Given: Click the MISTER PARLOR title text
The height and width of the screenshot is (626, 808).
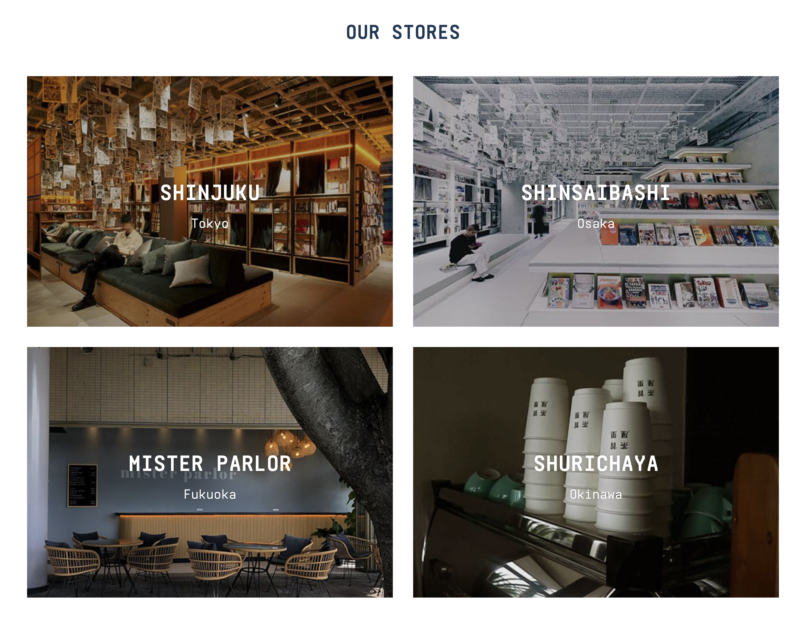Looking at the screenshot, I should pyautogui.click(x=210, y=463).
